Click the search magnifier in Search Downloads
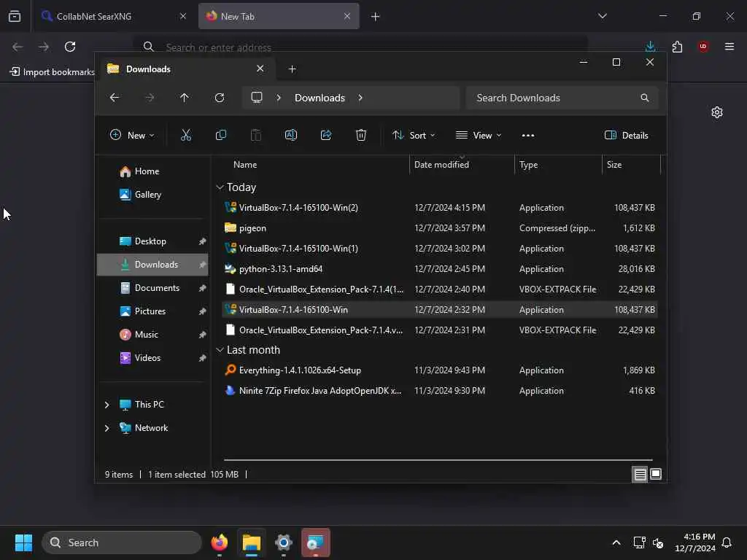 [x=645, y=98]
